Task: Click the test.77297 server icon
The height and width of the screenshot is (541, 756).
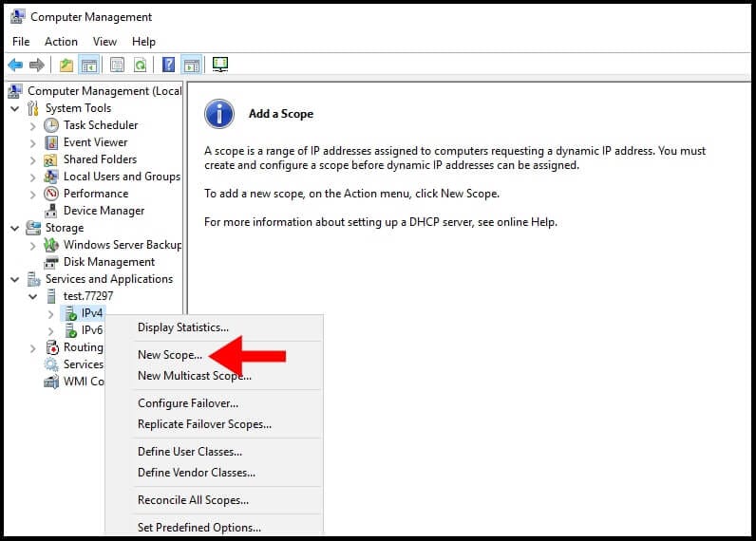Action: (51, 296)
